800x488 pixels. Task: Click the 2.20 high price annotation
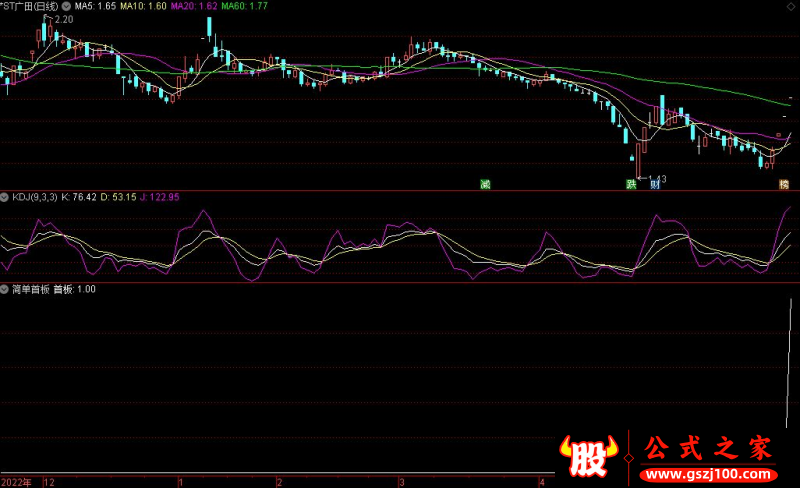pyautogui.click(x=63, y=20)
